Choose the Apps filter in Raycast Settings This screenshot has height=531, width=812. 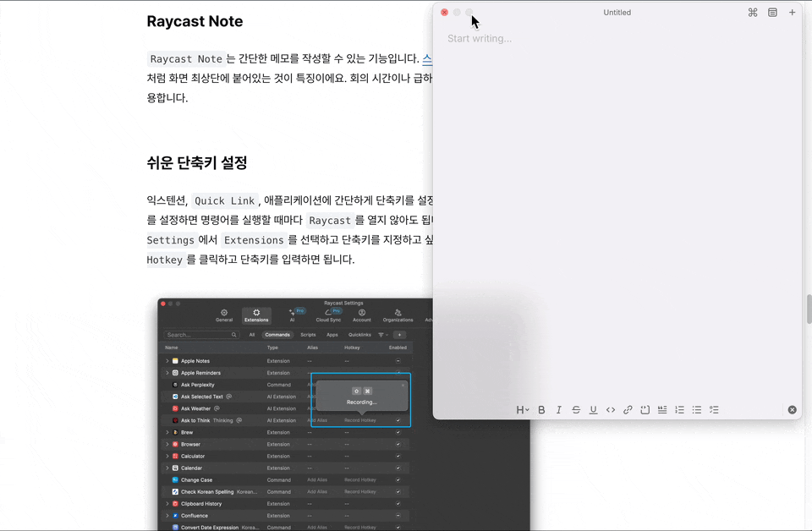click(332, 335)
